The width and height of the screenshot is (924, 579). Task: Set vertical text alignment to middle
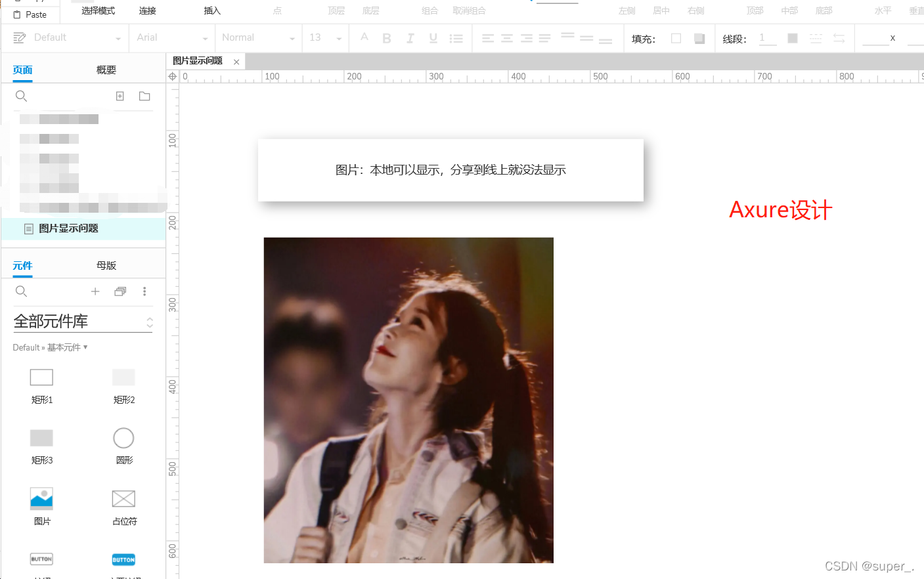tap(586, 38)
